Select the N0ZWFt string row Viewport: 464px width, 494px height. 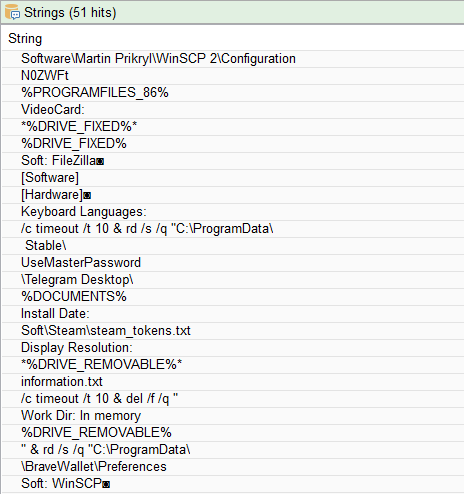[x=233, y=76]
